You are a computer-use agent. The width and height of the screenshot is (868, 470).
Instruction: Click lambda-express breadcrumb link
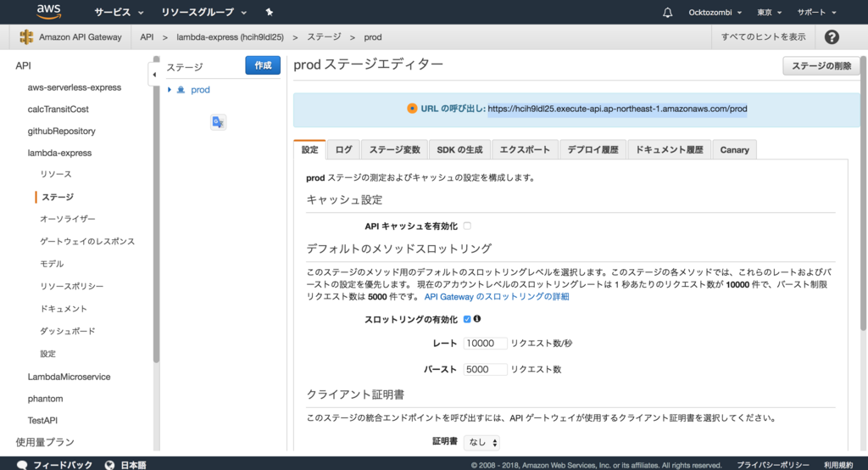pos(230,37)
